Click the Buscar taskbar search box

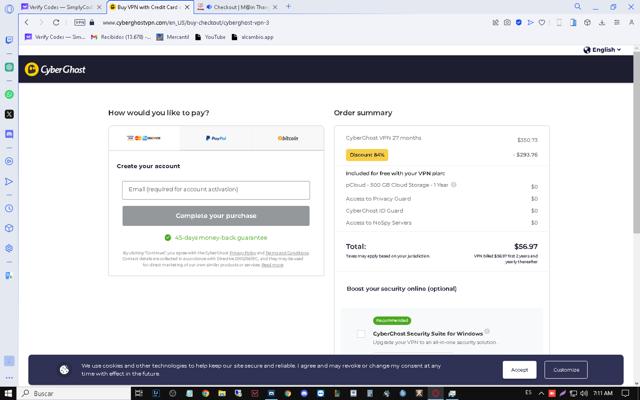coord(75,393)
